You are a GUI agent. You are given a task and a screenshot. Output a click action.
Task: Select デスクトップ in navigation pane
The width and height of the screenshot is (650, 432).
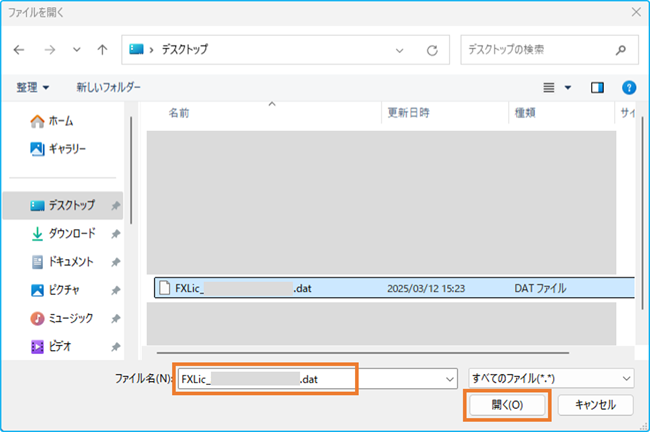63,205
